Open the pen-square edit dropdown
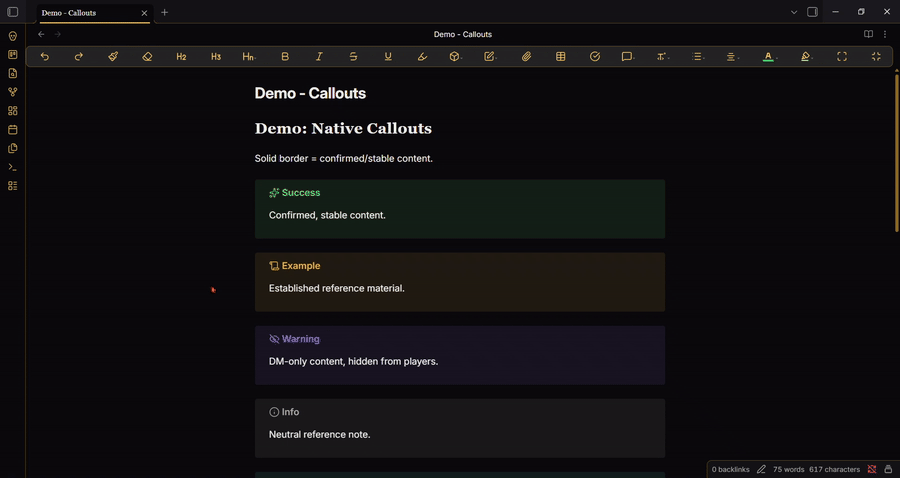 point(490,56)
